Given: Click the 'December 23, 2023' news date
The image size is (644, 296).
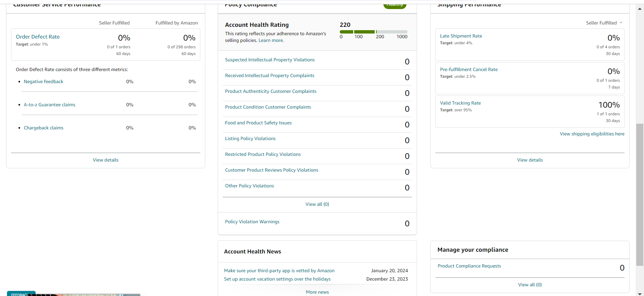Looking at the screenshot, I should click(387, 279).
